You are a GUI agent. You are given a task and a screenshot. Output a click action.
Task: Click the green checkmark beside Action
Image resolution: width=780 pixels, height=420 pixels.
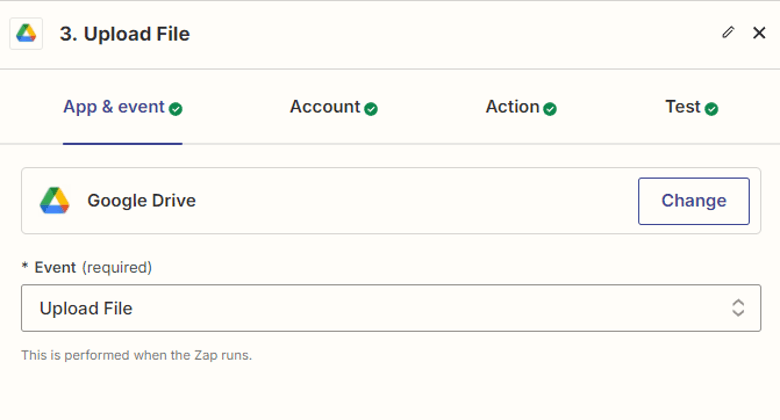[550, 109]
